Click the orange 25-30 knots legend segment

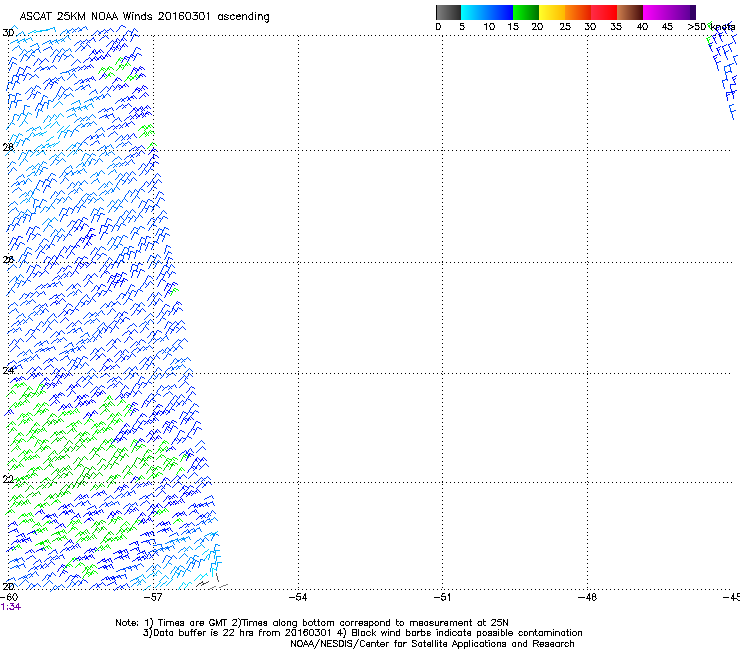(578, 12)
